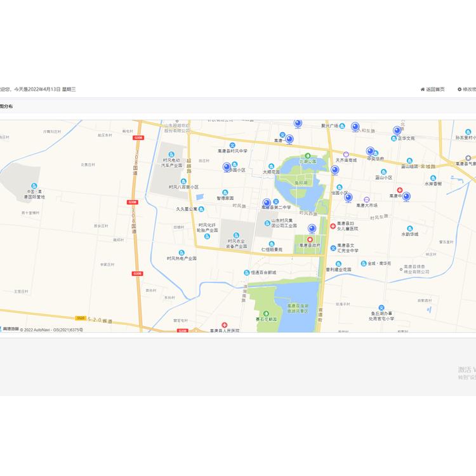Viewport: 476px width, 476px height.
Task: Click the park icon of 赛石花朝园
Action: click(266, 314)
